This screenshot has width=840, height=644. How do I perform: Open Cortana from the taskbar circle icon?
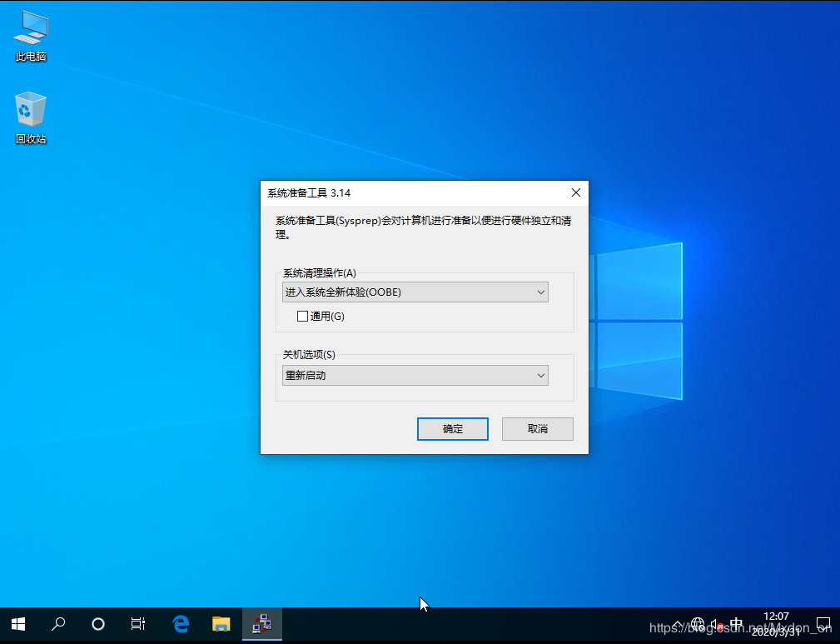click(x=98, y=624)
